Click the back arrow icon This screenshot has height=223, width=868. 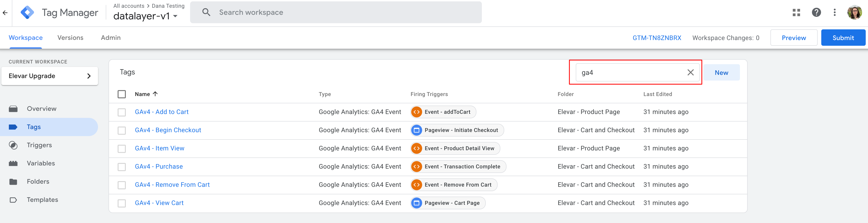(5, 13)
